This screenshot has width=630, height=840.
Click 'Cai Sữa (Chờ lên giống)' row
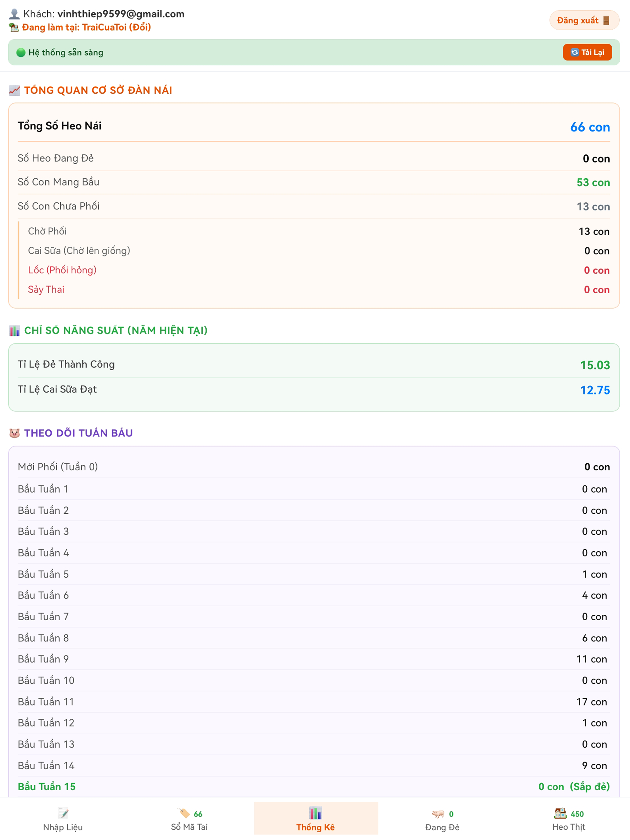point(319,251)
